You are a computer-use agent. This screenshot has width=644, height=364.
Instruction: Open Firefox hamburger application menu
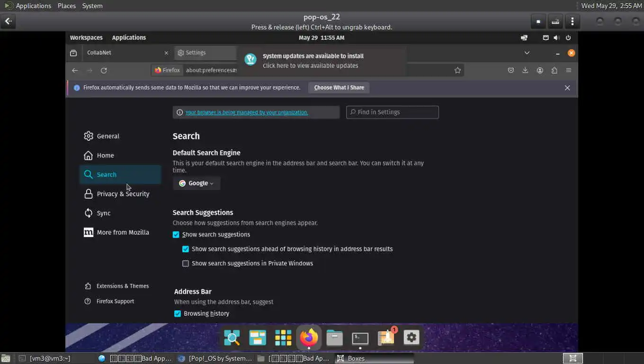point(569,70)
